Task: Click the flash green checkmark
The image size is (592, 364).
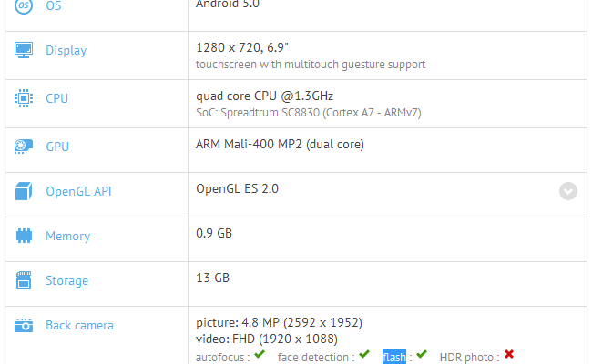Action: pos(421,354)
